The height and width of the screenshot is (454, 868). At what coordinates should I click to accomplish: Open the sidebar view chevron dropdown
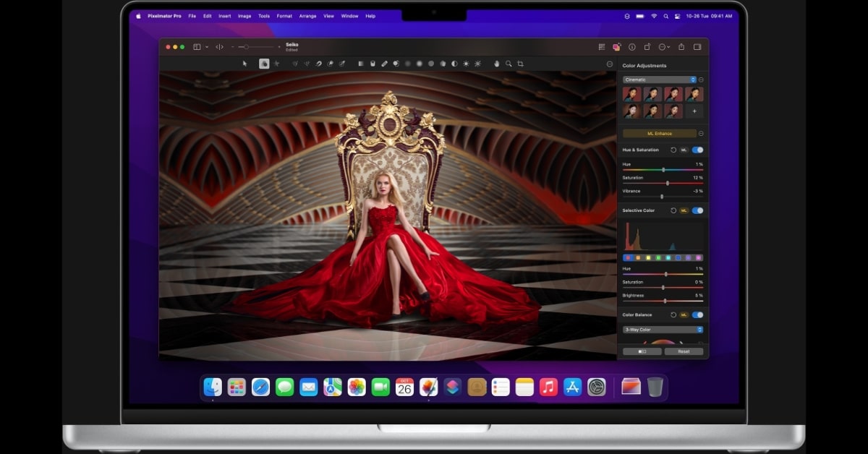[206, 47]
